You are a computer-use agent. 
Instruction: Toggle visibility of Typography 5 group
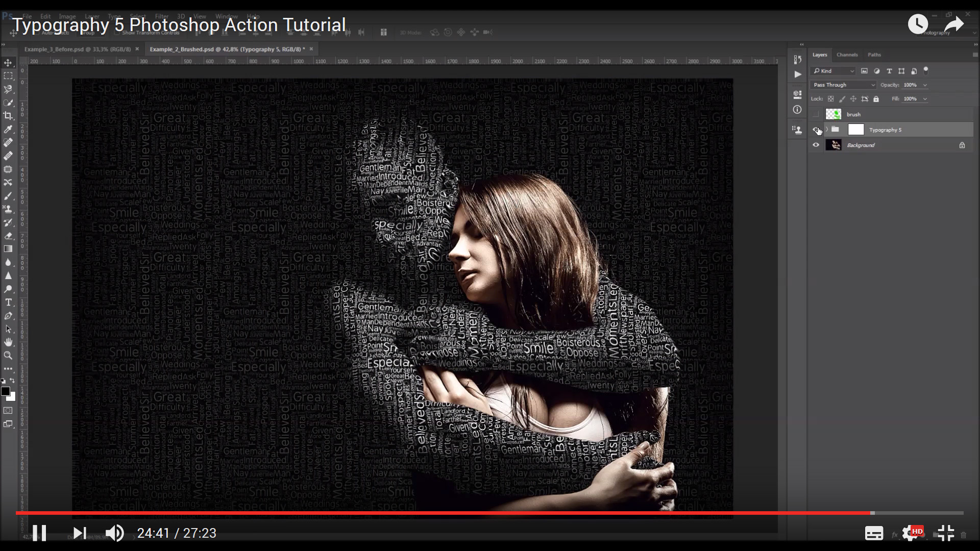[816, 130]
